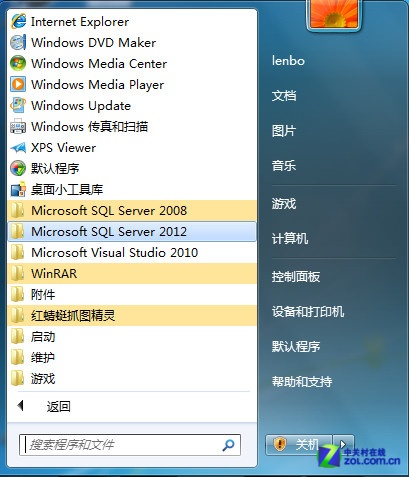Click the Windows DVD Maker disc icon

[18, 43]
